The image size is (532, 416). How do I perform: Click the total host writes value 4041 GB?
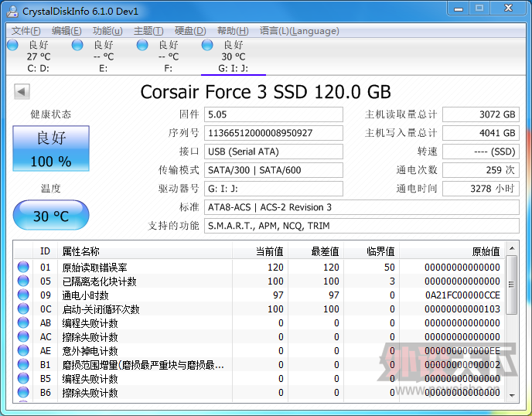[x=481, y=133]
